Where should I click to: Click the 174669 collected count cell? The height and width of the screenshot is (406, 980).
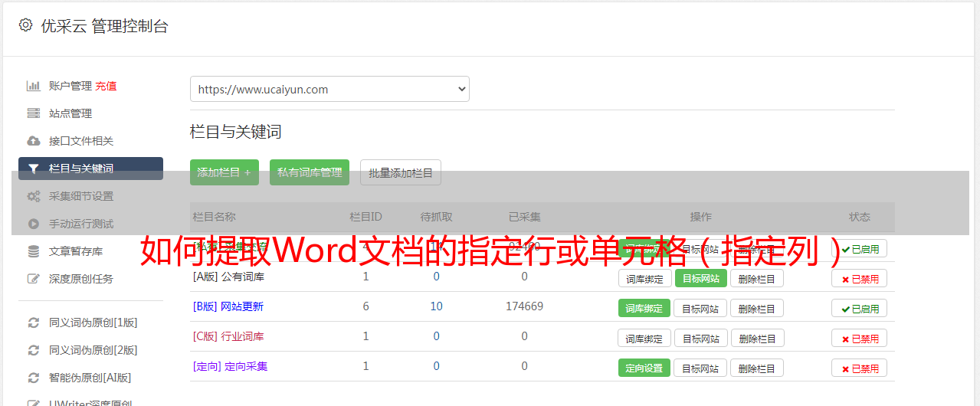pyautogui.click(x=524, y=306)
